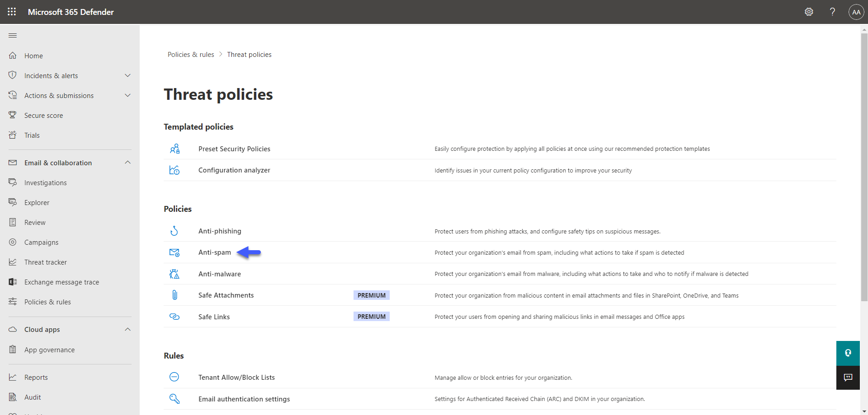Click the Explorer sidebar icon
Screen dimensions: 868x415
13,202
